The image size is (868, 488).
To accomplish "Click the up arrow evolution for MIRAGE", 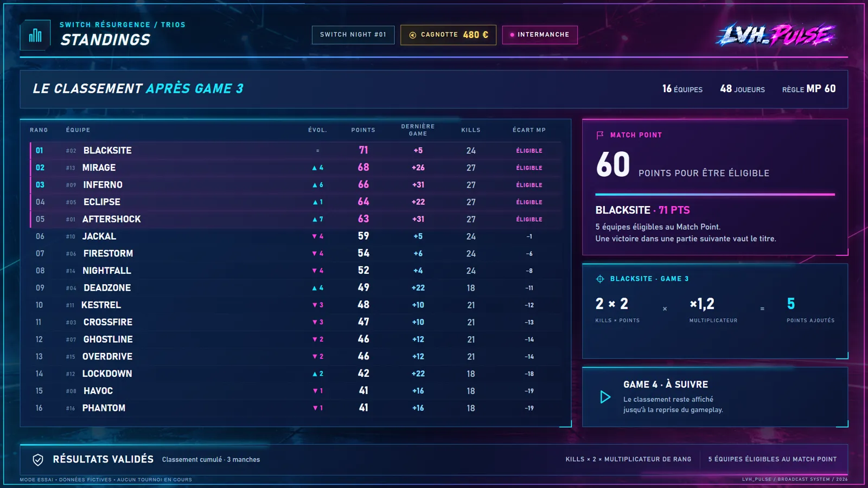I will (315, 168).
